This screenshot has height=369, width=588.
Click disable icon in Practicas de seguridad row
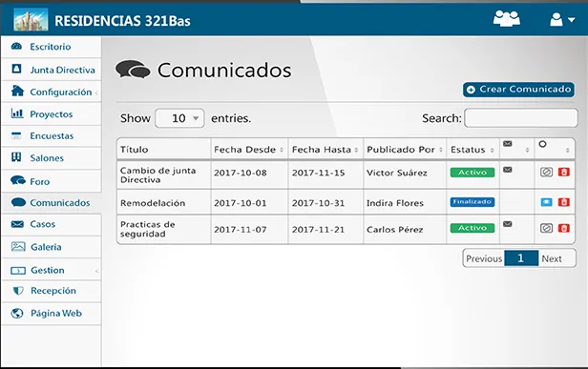(x=546, y=228)
